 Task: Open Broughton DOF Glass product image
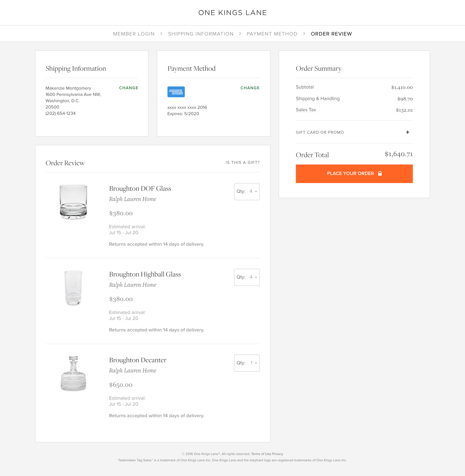[73, 202]
